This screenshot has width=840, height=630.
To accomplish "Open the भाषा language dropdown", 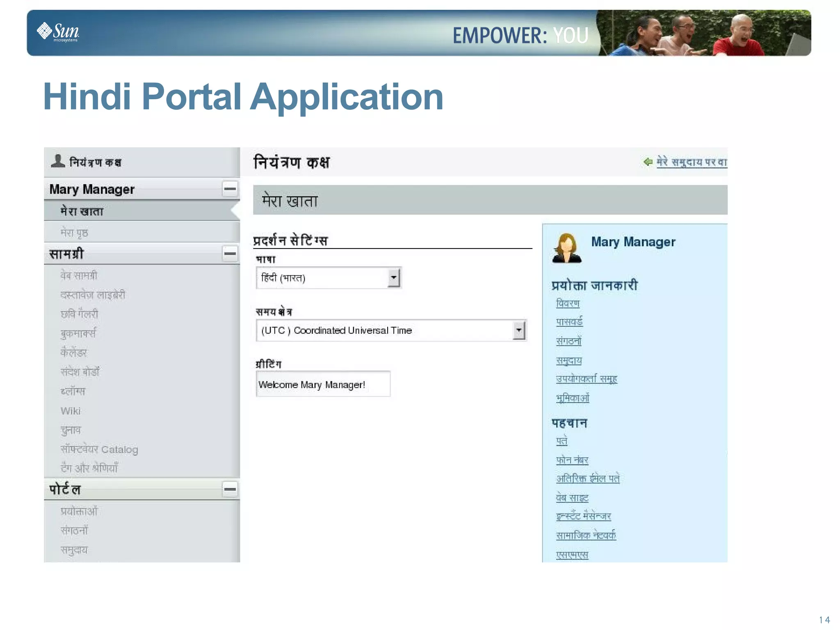I will pyautogui.click(x=329, y=278).
